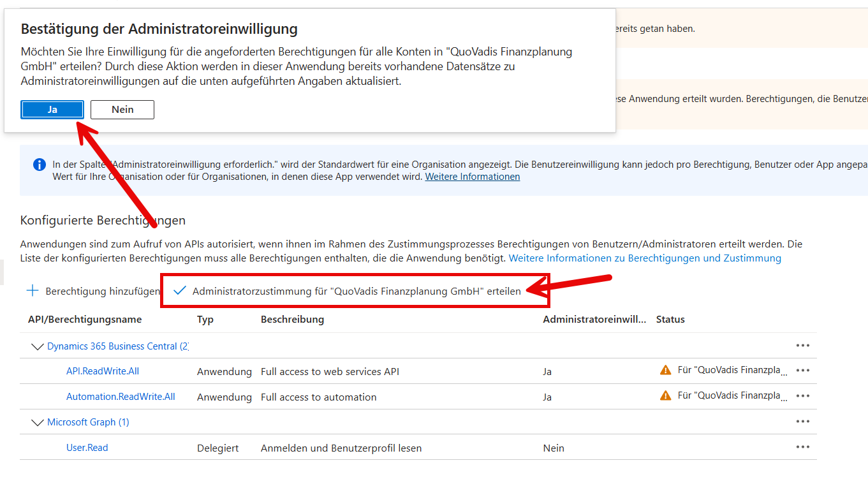The height and width of the screenshot is (479, 868).
Task: Open Weitere Informationen zu Berechtigungen und Zustimmung link
Action: [645, 258]
